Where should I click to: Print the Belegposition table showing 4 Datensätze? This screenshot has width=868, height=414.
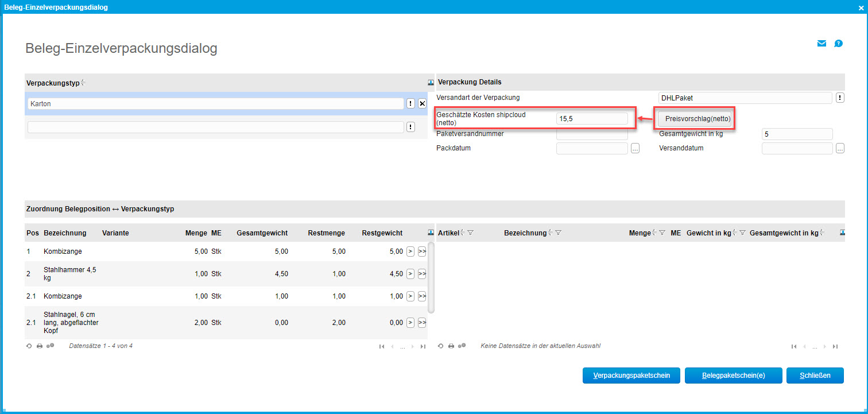click(40, 346)
